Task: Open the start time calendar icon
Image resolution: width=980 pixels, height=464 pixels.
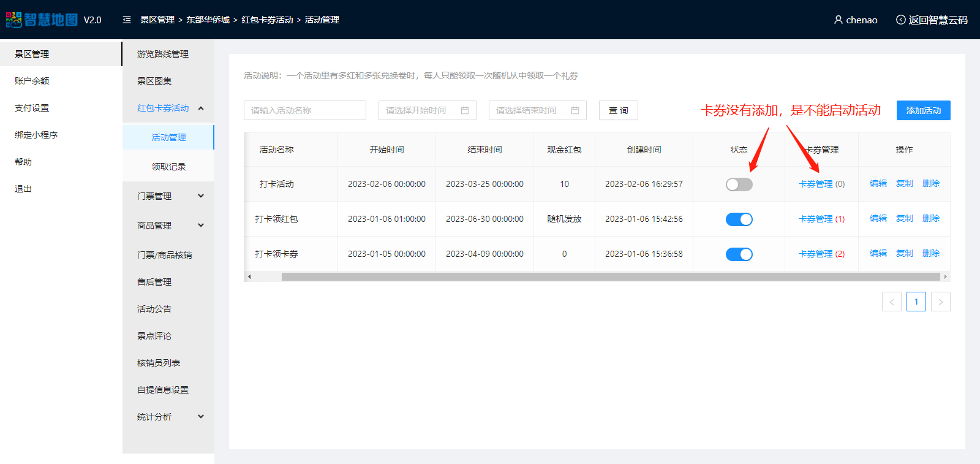Action: pyautogui.click(x=465, y=110)
